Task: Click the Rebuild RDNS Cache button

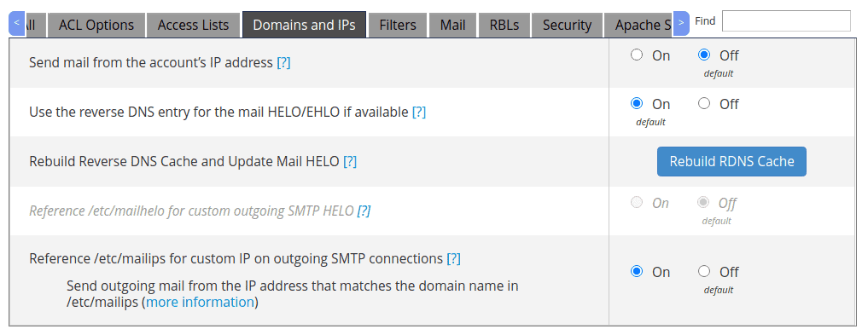Action: (731, 161)
